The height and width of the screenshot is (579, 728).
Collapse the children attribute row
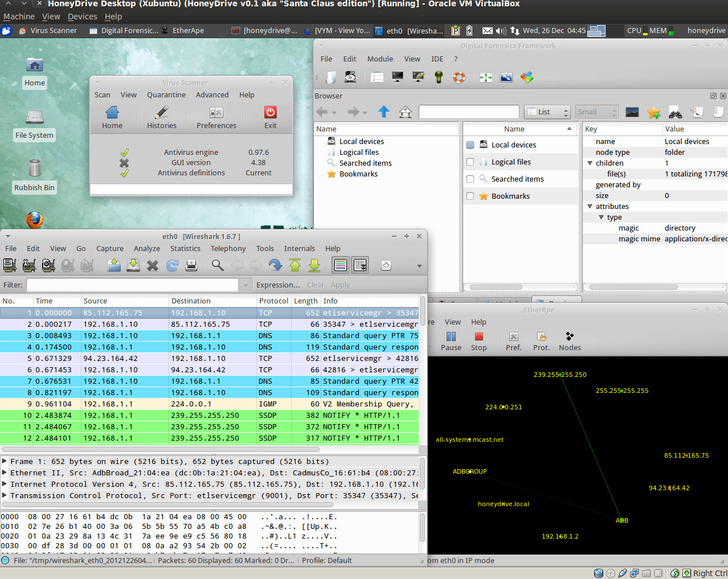point(590,163)
